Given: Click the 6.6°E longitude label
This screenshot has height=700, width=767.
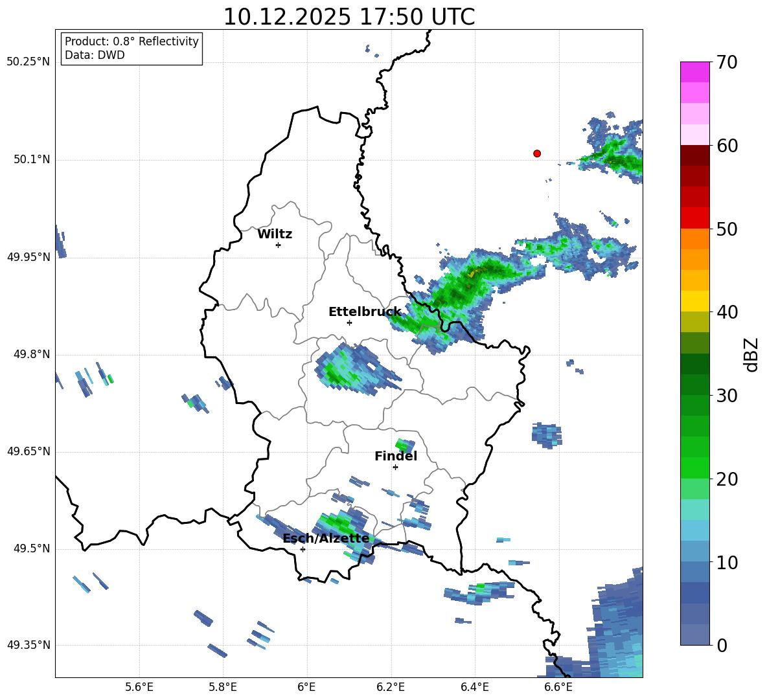Looking at the screenshot, I should click(558, 687).
